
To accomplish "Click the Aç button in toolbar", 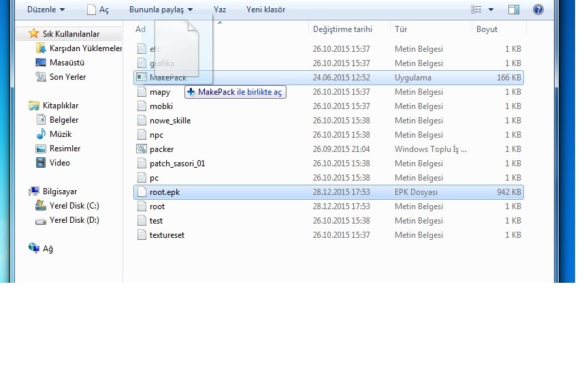I will point(98,10).
